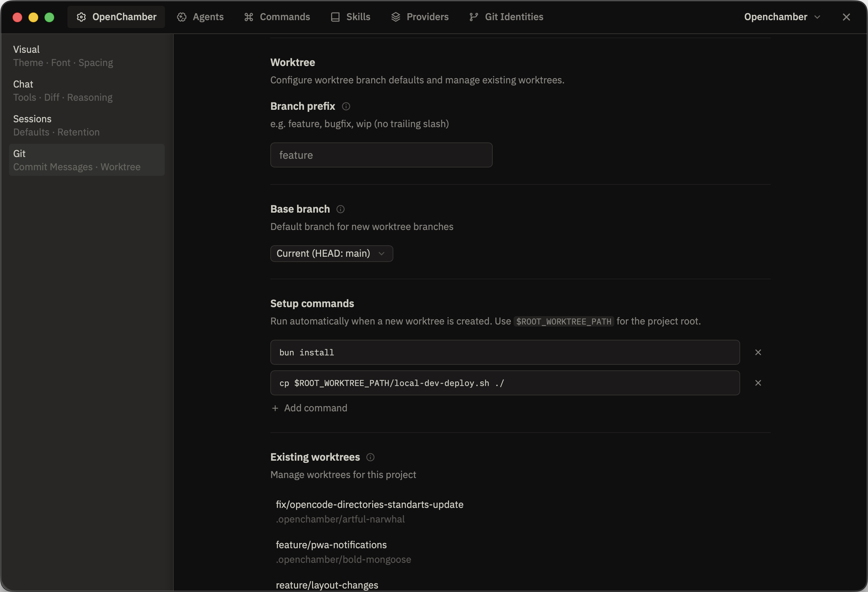The width and height of the screenshot is (868, 592).
Task: Remove the bun install command
Action: 758,353
